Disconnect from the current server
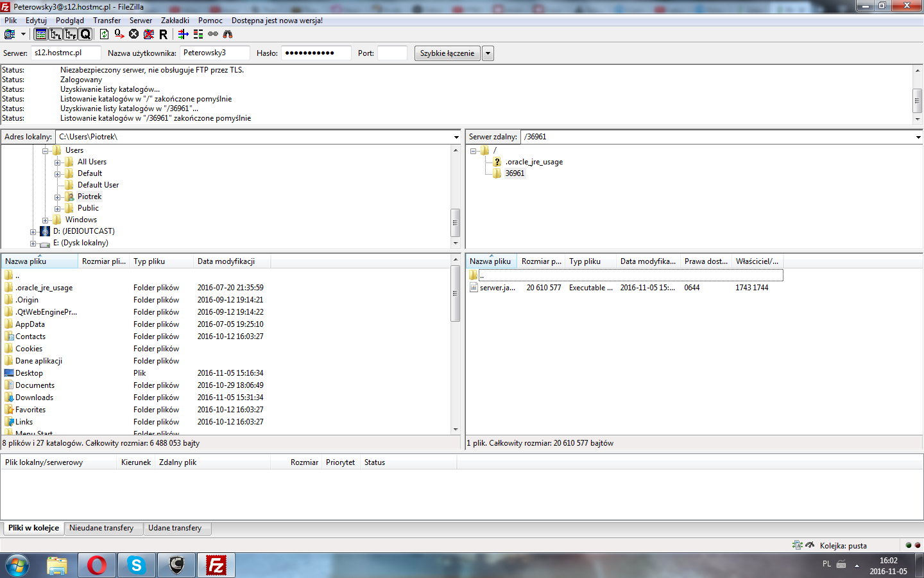 click(148, 34)
